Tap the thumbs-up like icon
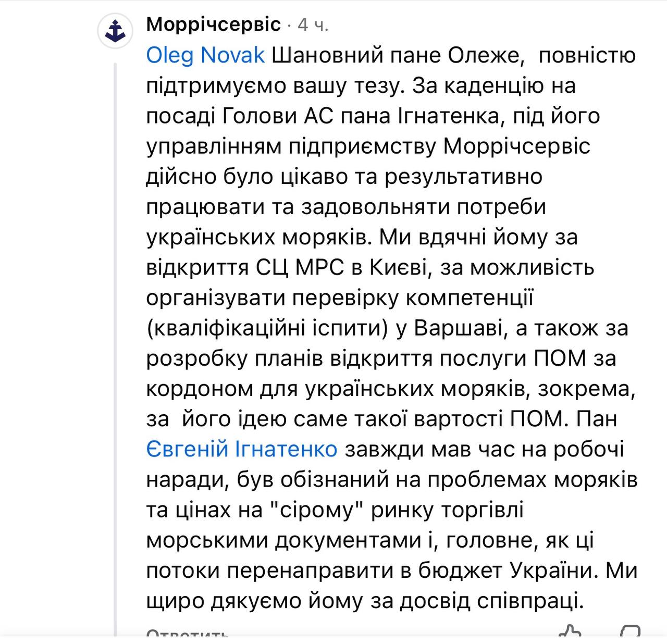The width and height of the screenshot is (667, 644). [570, 632]
